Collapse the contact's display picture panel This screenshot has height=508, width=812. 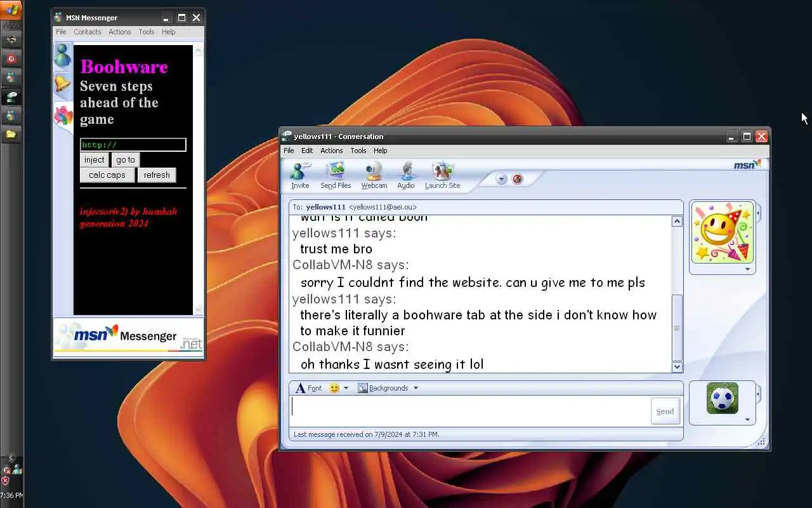pyautogui.click(x=758, y=213)
